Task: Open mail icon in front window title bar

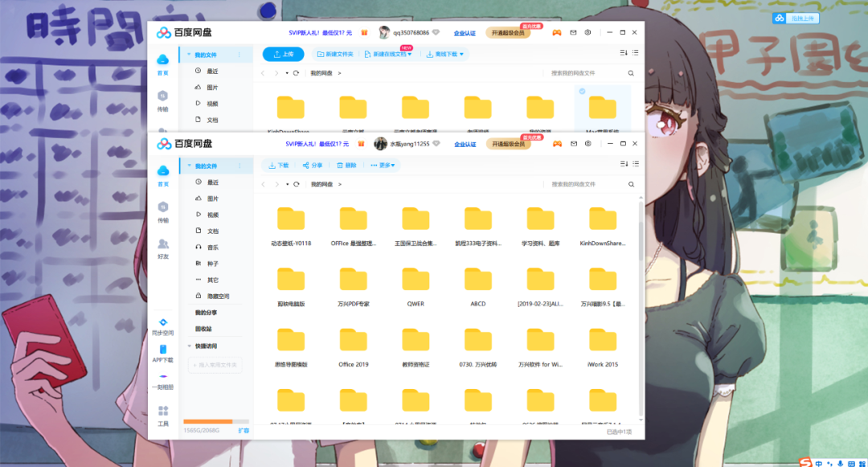Action: (574, 144)
